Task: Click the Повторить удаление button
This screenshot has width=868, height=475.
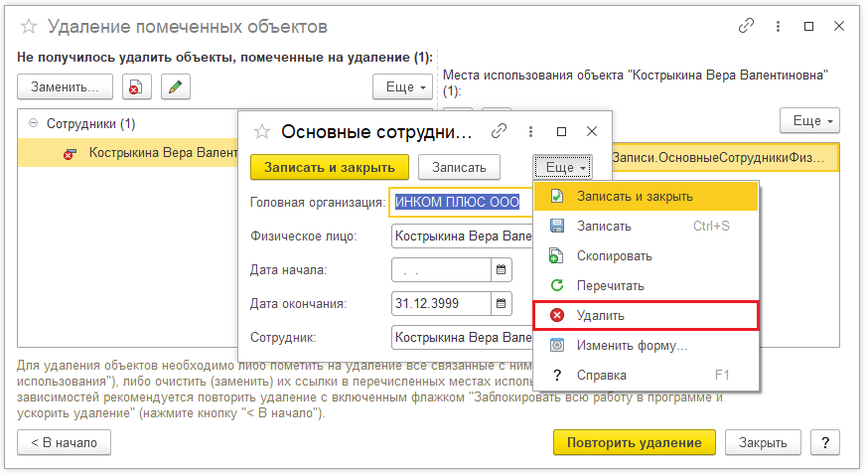Action: 634,442
